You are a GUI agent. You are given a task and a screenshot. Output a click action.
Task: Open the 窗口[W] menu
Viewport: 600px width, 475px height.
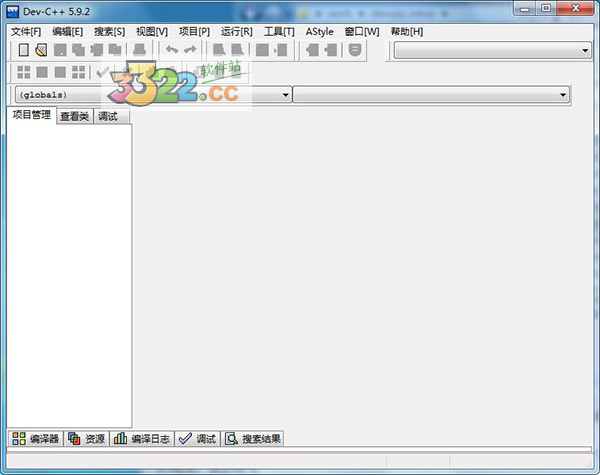pos(362,32)
